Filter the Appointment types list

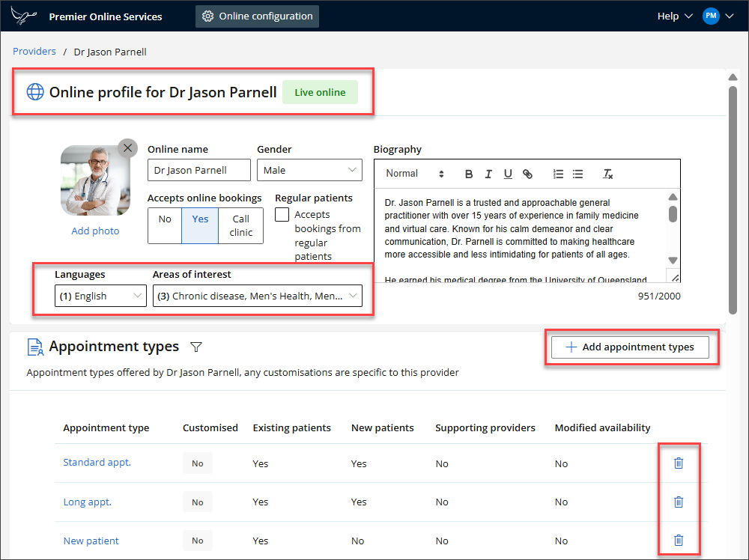tap(196, 347)
